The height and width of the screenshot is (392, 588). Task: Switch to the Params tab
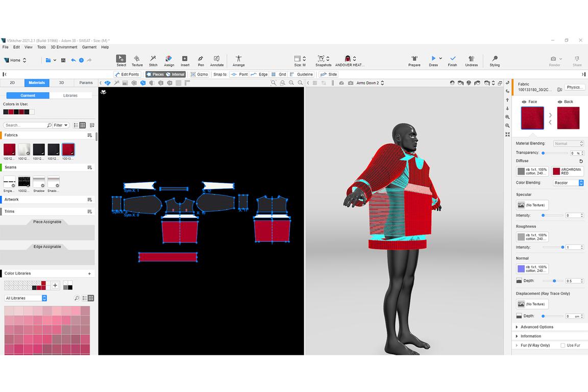(x=86, y=83)
